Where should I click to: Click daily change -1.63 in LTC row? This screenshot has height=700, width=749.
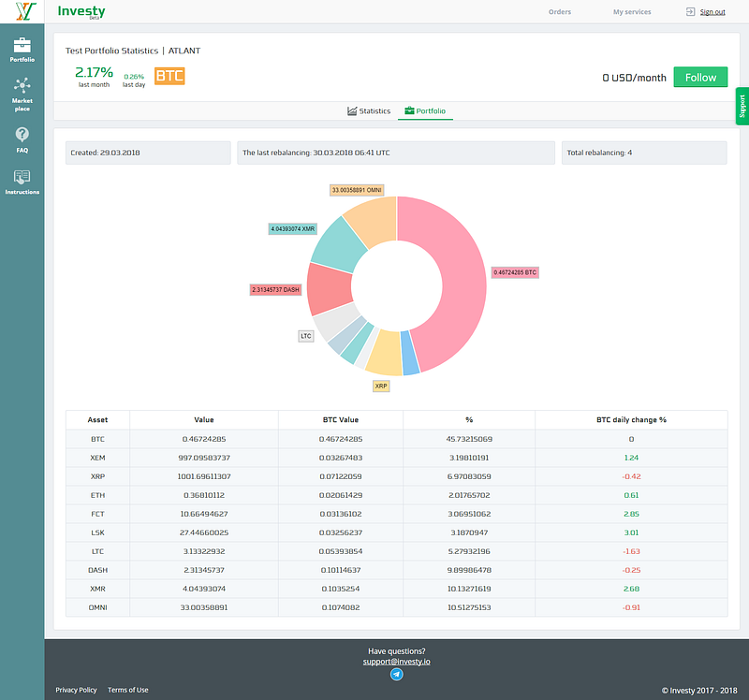(631, 551)
